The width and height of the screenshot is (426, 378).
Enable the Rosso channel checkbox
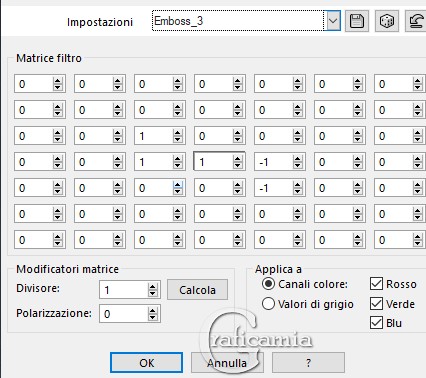tap(376, 284)
